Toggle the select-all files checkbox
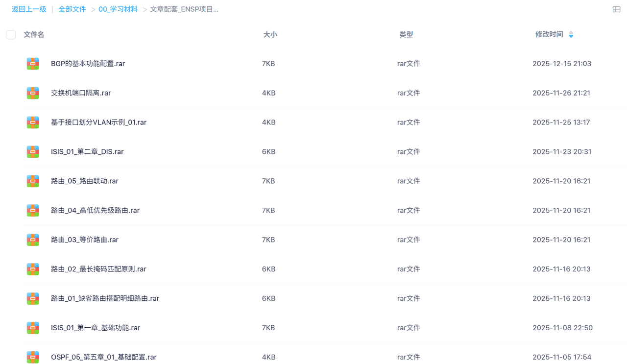This screenshot has width=627, height=364. [11, 35]
